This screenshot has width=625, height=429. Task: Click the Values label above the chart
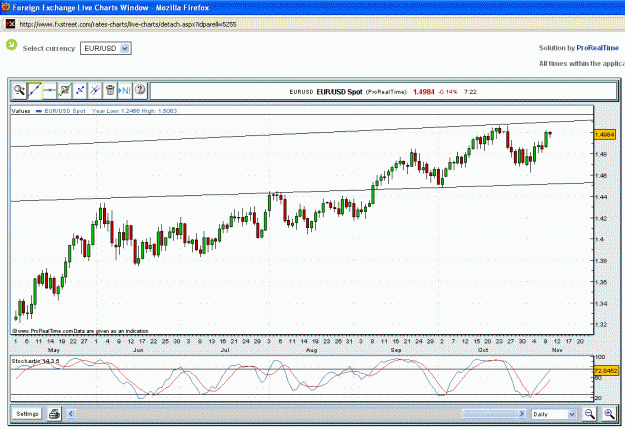[x=21, y=111]
